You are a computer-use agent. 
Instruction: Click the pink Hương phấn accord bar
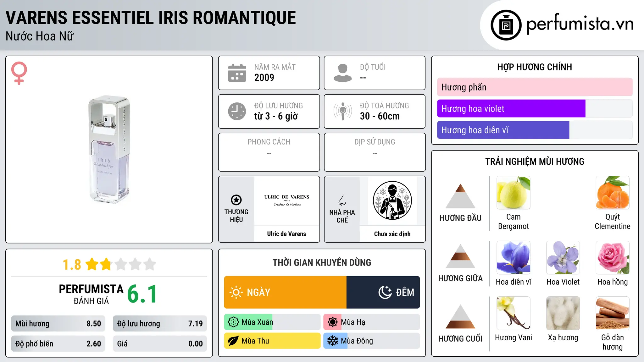tap(535, 87)
